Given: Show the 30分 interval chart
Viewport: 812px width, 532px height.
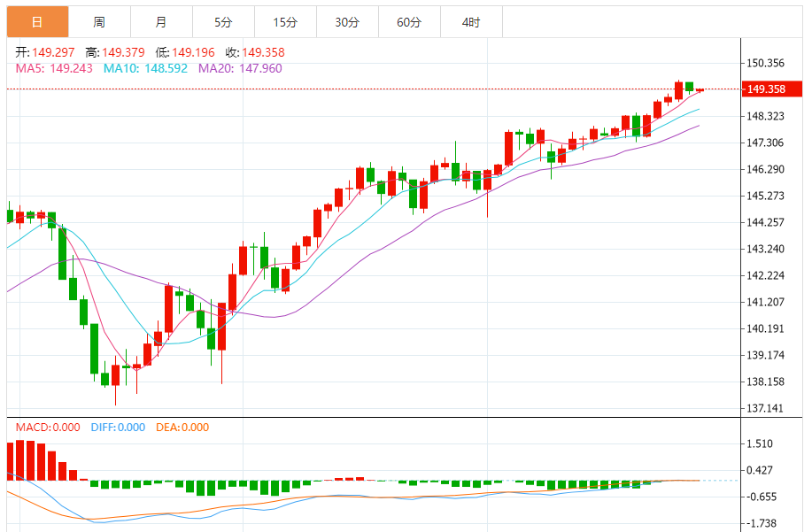Looking at the screenshot, I should tap(347, 22).
